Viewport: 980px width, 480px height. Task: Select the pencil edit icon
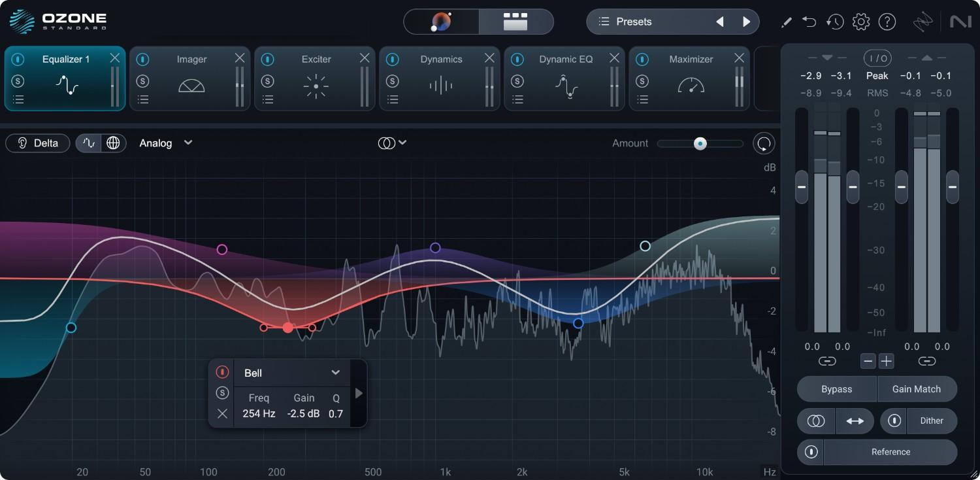coord(786,22)
